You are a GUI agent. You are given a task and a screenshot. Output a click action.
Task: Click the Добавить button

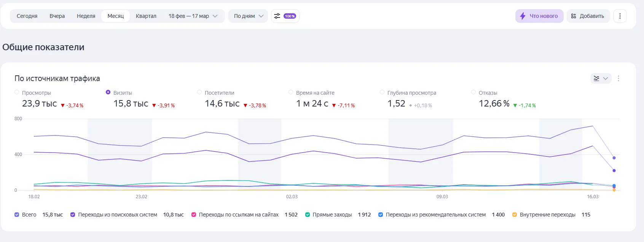588,16
